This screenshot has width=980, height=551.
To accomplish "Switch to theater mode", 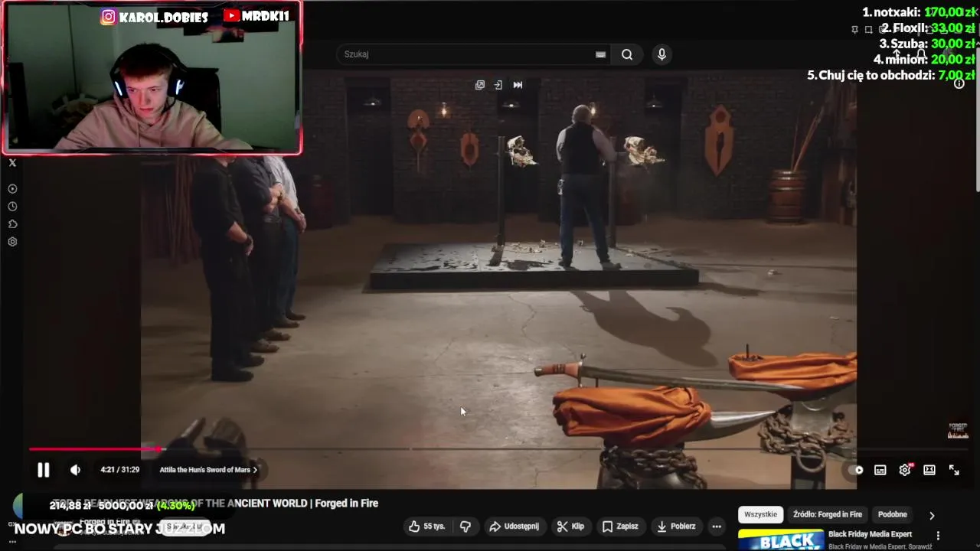I will tap(929, 470).
